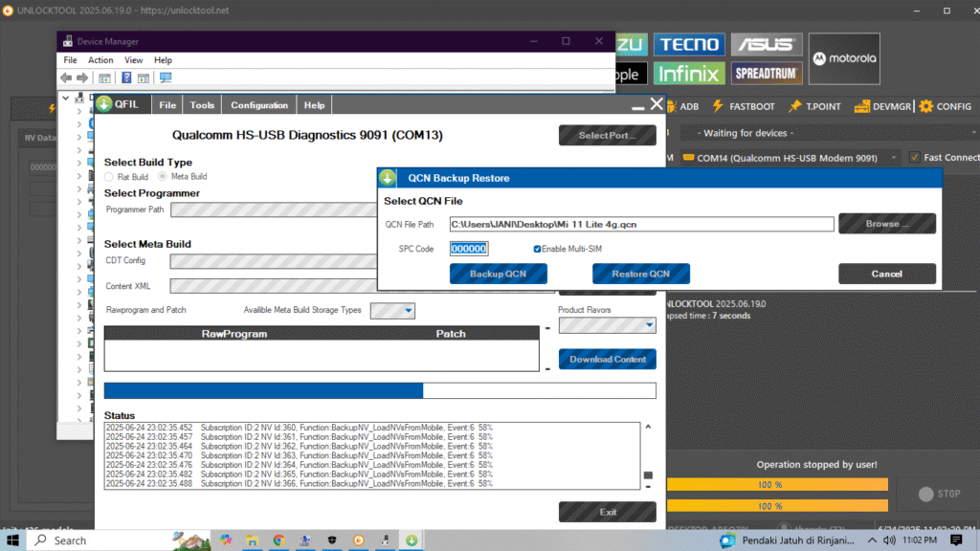This screenshot has width=980, height=551.
Task: Open File menu in Device Manager
Action: tap(70, 60)
